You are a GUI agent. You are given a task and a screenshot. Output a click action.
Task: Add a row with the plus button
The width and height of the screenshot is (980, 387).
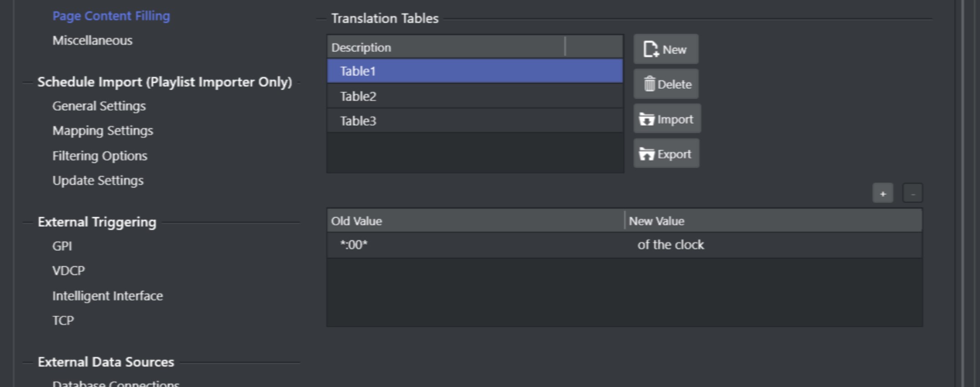(883, 193)
